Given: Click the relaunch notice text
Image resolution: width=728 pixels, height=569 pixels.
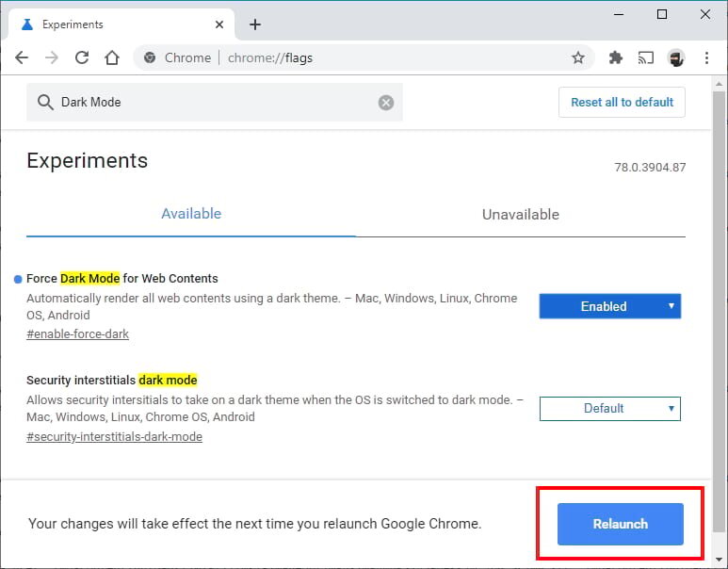Looking at the screenshot, I should pyautogui.click(x=255, y=524).
